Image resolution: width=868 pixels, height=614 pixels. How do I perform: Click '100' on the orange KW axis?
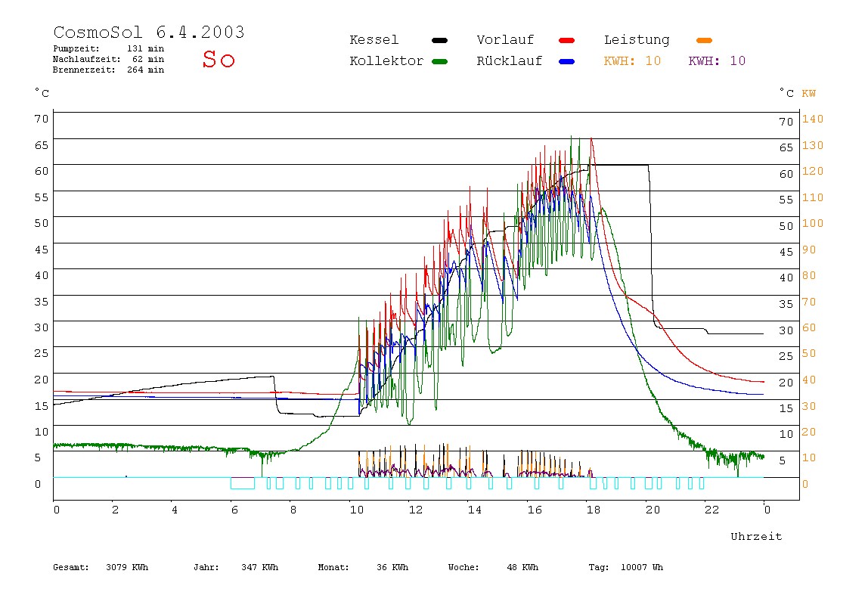point(813,223)
